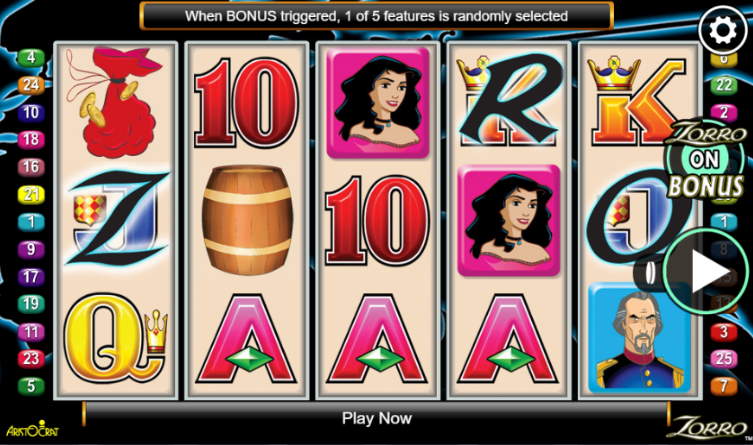Image resolution: width=753 pixels, height=445 pixels.
Task: Select payline number 18 marker
Action: [31, 140]
